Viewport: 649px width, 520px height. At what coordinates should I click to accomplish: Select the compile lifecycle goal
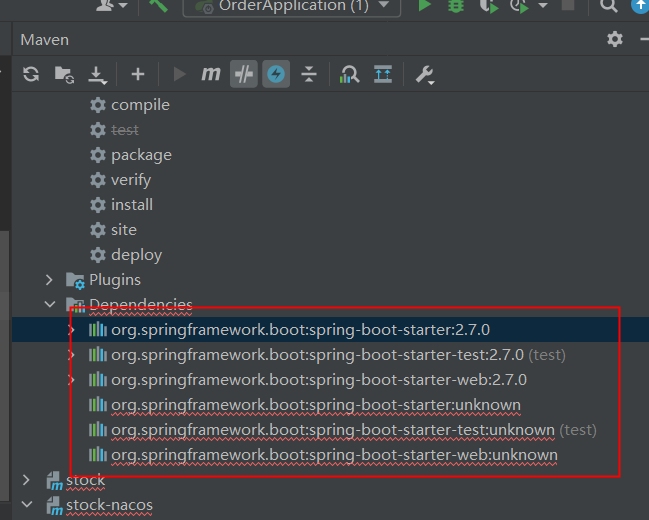coord(140,105)
